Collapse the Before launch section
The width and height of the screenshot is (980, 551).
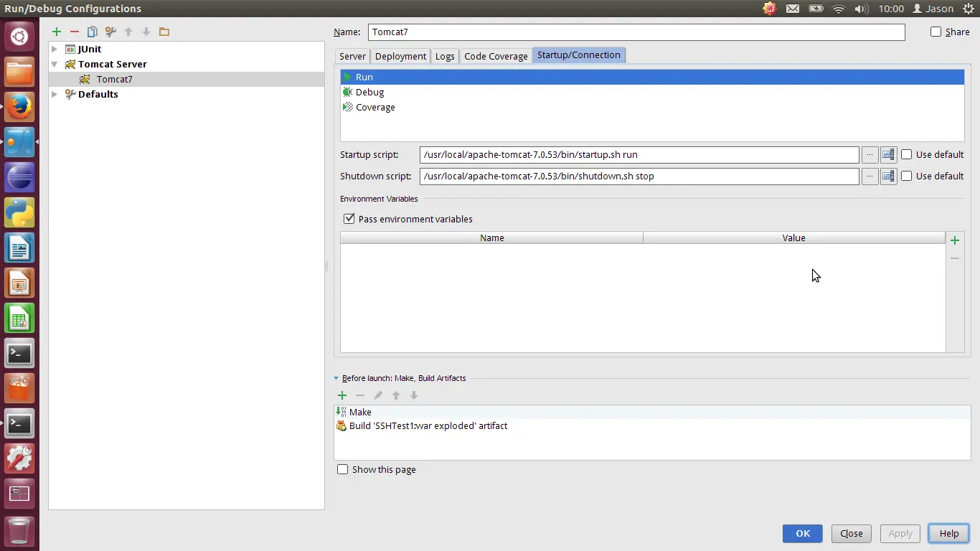336,378
